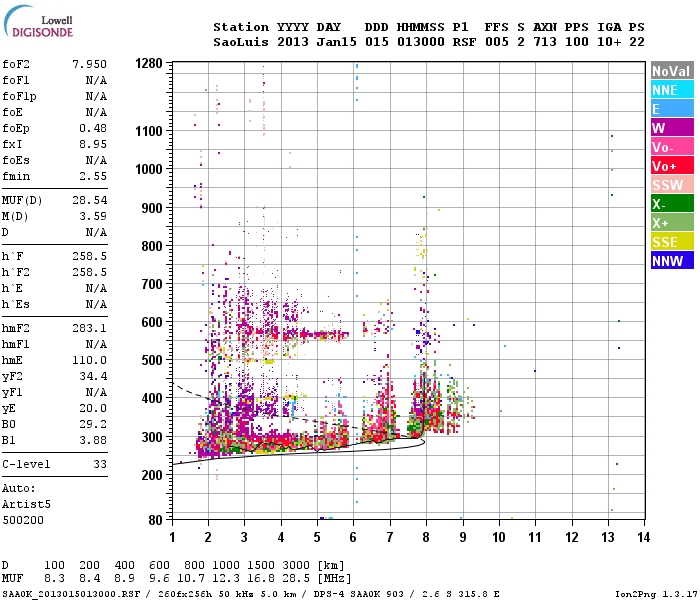Click the Lowell Digisonde logo
The width and height of the screenshot is (700, 600).
click(38, 22)
